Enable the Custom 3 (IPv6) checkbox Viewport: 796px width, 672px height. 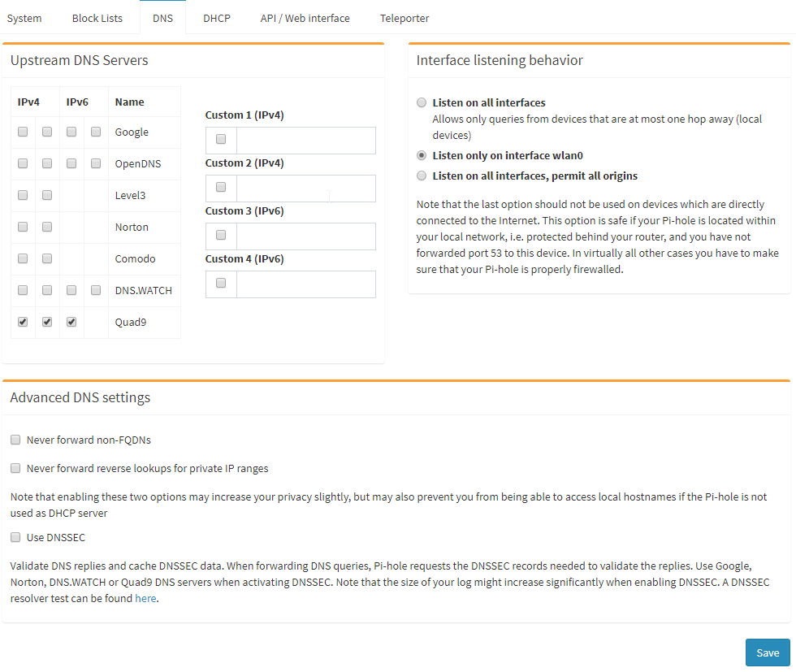pyautogui.click(x=221, y=235)
